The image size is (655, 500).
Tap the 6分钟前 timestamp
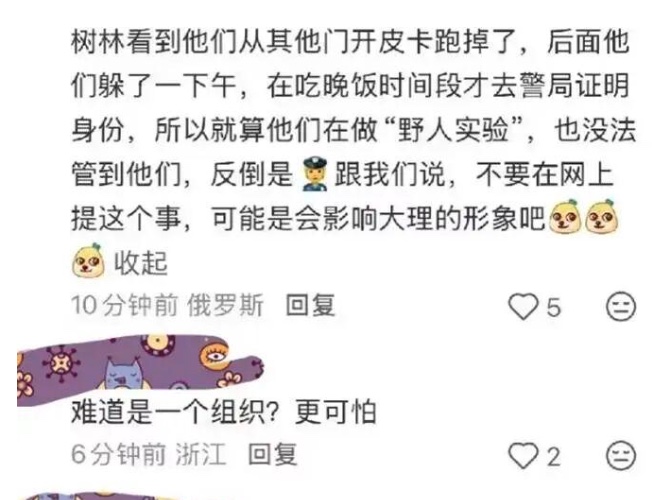pos(119,454)
